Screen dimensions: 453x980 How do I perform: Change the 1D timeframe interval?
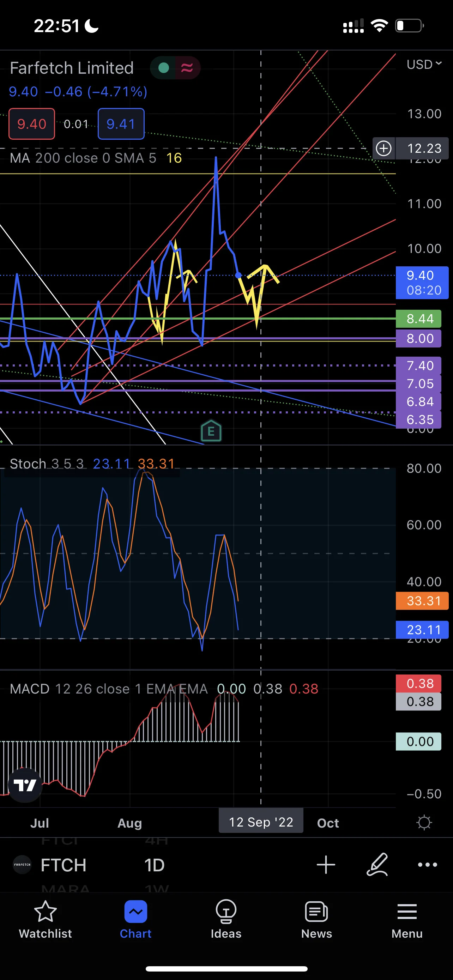(x=155, y=865)
